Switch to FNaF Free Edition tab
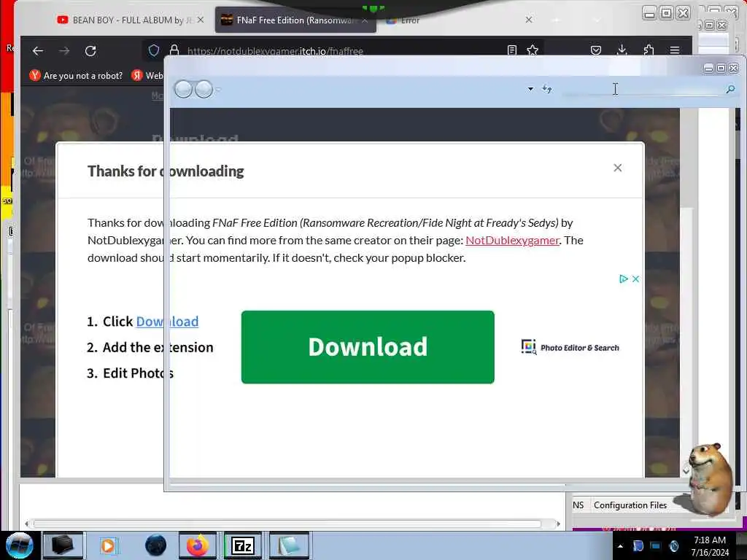Screen dimensions: 747x560 click(295, 20)
